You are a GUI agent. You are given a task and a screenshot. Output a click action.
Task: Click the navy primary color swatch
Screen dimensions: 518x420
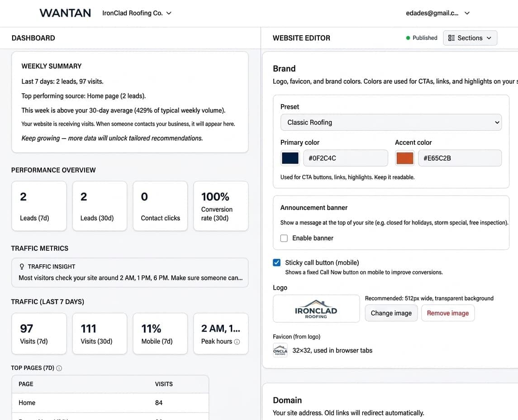click(290, 158)
